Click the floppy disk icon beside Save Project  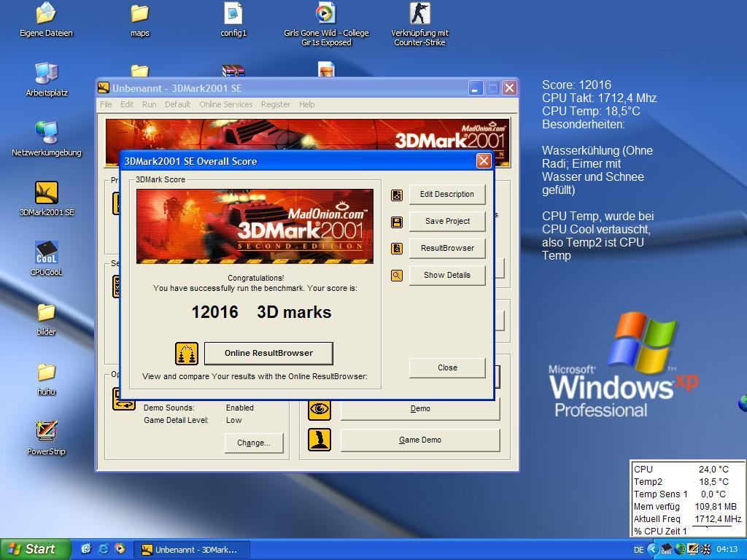tap(397, 222)
